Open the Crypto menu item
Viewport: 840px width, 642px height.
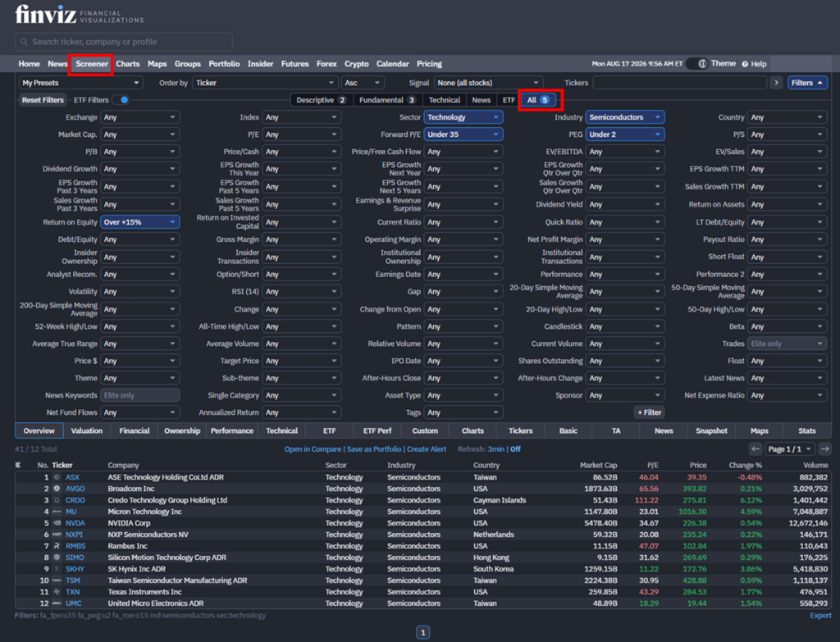(x=356, y=64)
